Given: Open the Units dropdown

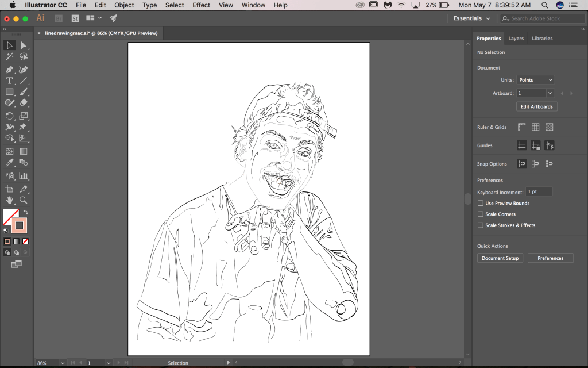Looking at the screenshot, I should pos(535,79).
